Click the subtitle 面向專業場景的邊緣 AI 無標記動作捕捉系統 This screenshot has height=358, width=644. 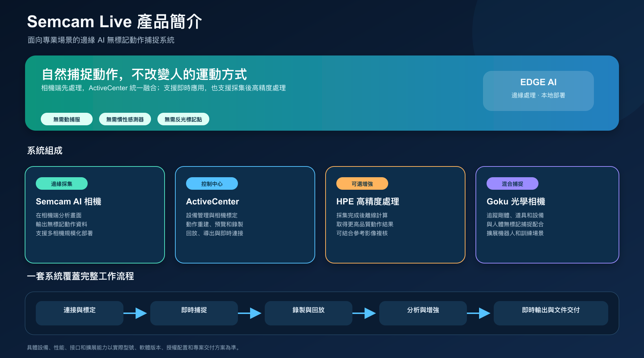[x=101, y=40]
